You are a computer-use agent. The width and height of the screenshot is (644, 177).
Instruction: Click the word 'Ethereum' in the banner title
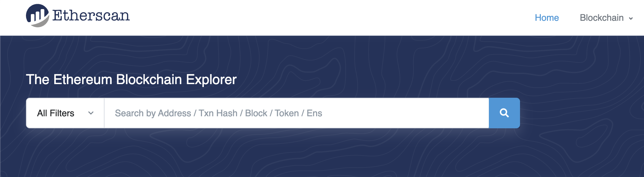point(83,80)
